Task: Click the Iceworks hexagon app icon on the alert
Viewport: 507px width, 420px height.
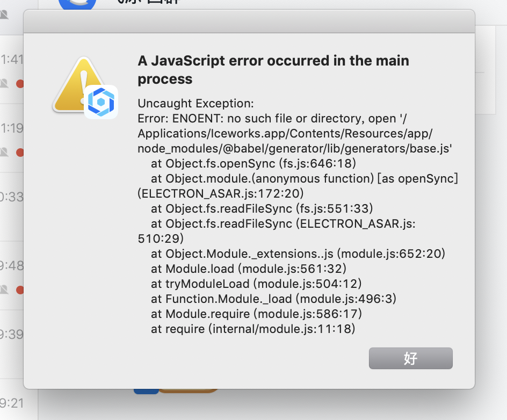Action: pyautogui.click(x=100, y=102)
